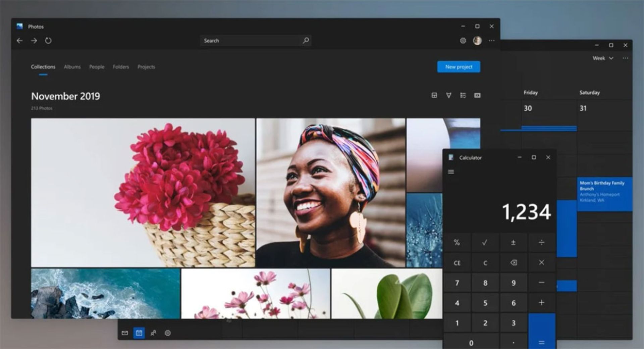Expand the Week view dropdown

[603, 58]
